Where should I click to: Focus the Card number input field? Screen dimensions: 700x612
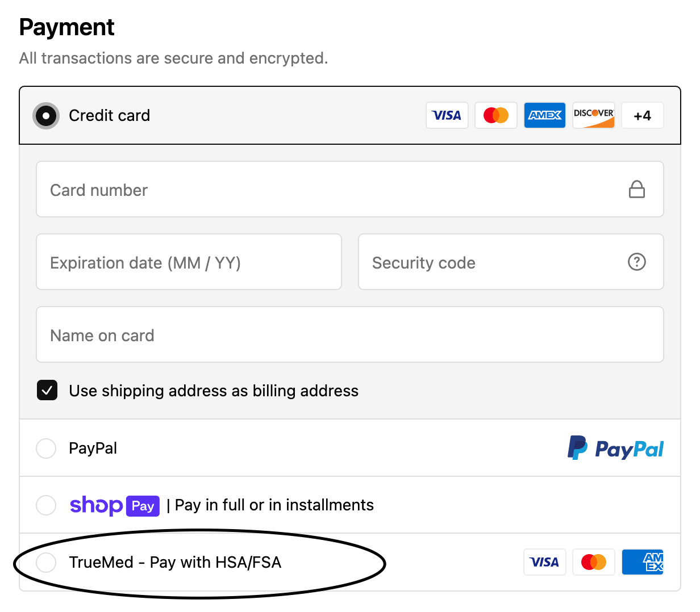[330, 190]
